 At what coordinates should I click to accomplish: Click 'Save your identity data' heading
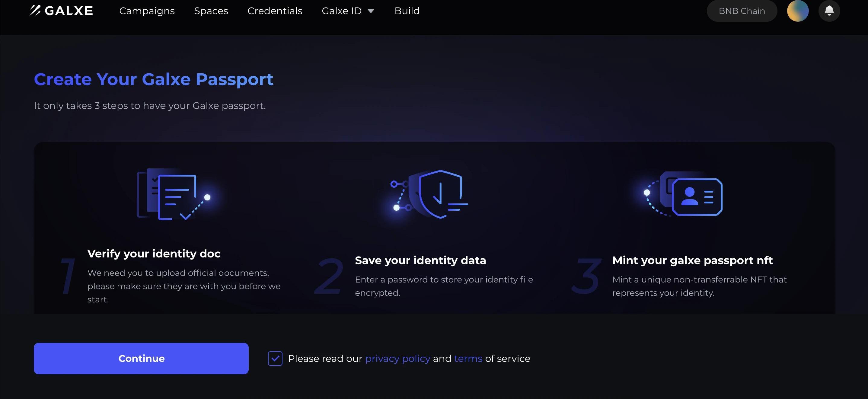[x=420, y=260]
